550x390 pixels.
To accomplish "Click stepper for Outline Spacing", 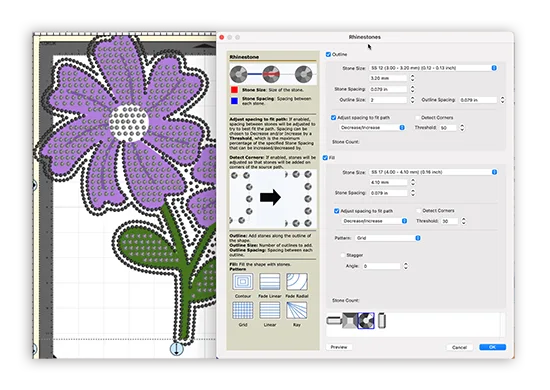I will click(x=503, y=100).
